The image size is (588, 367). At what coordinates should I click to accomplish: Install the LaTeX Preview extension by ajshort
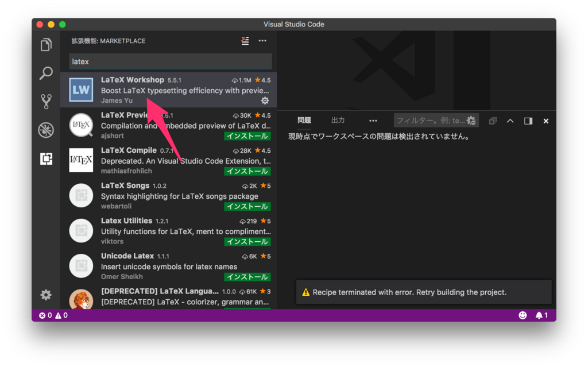(247, 136)
